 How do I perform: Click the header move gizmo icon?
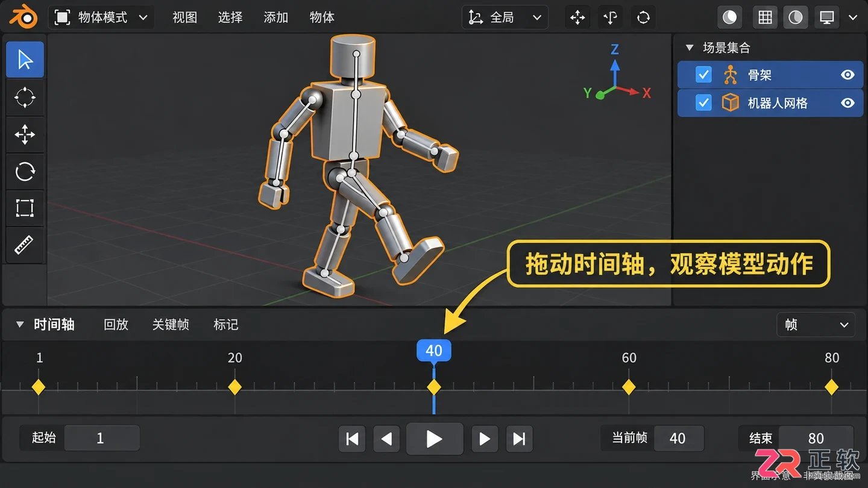pyautogui.click(x=577, y=17)
